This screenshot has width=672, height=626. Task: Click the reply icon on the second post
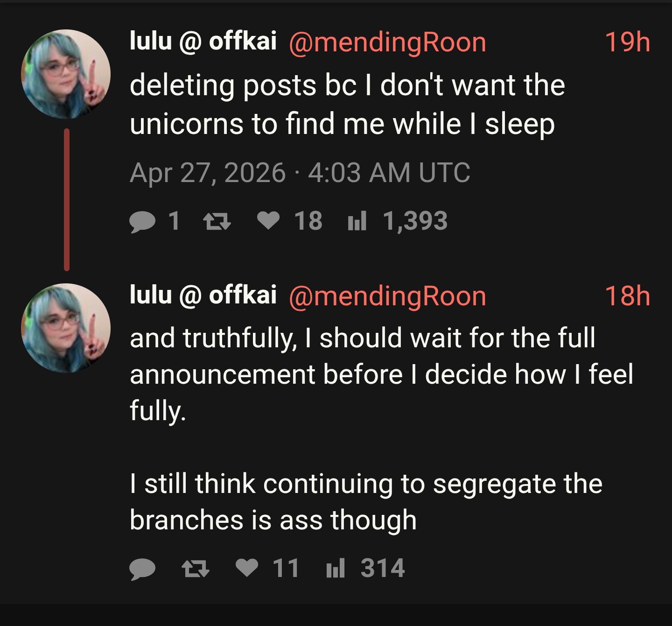(x=142, y=569)
